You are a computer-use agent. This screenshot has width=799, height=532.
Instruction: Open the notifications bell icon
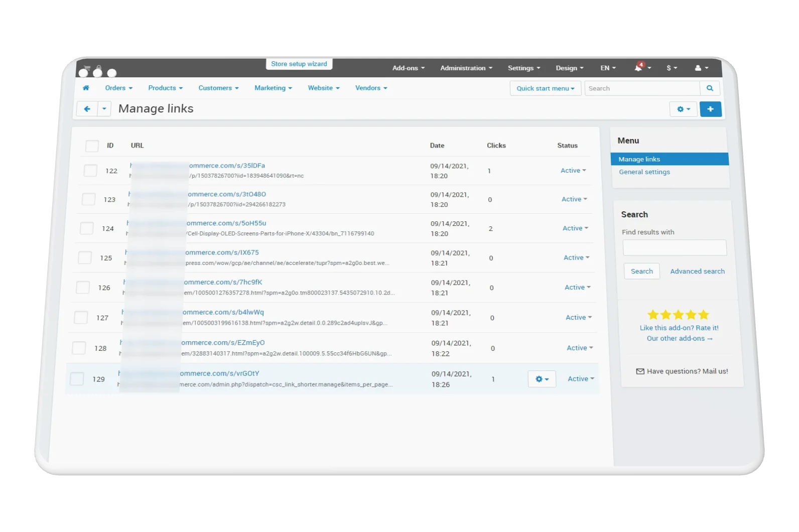pos(638,68)
